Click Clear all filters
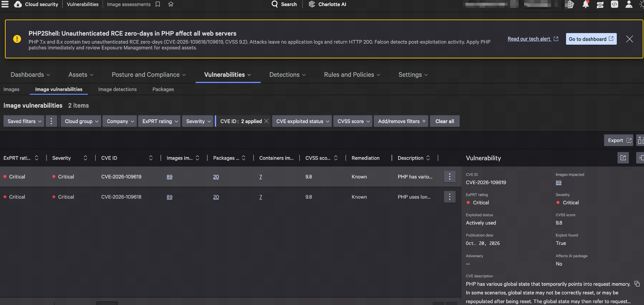The image size is (644, 305). [445, 121]
